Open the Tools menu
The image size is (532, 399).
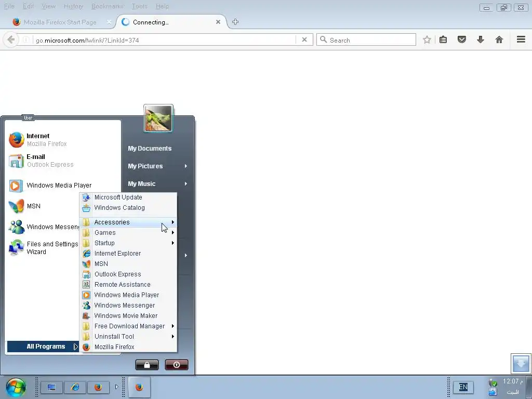tap(139, 6)
